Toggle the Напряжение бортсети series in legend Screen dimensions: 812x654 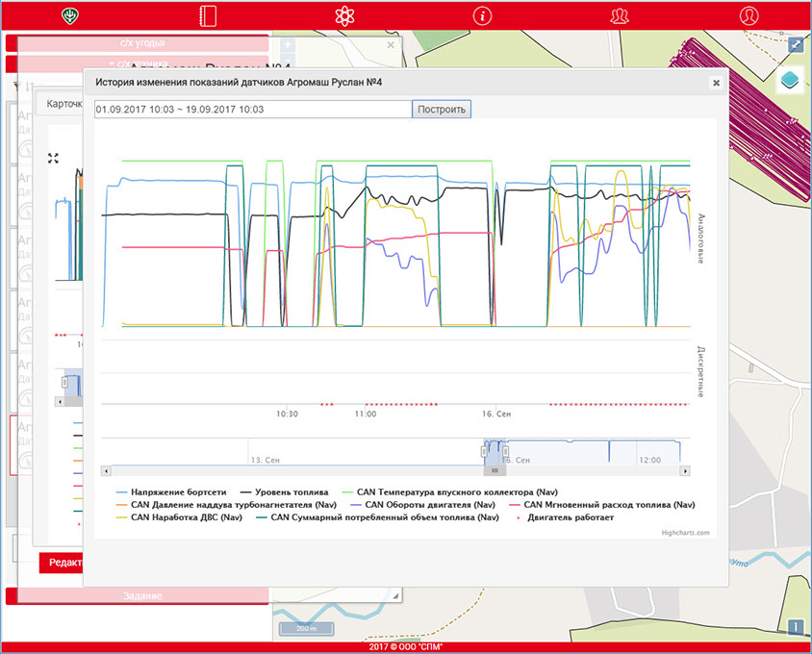(x=173, y=490)
